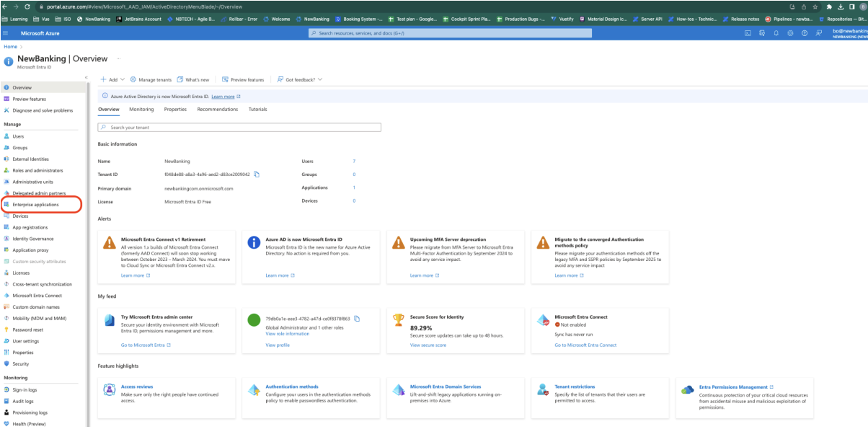Copy the Tenant ID to clipboard

point(257,175)
